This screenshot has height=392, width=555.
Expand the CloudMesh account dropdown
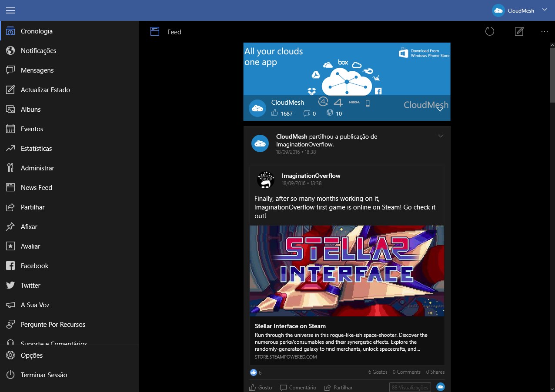[x=545, y=10]
